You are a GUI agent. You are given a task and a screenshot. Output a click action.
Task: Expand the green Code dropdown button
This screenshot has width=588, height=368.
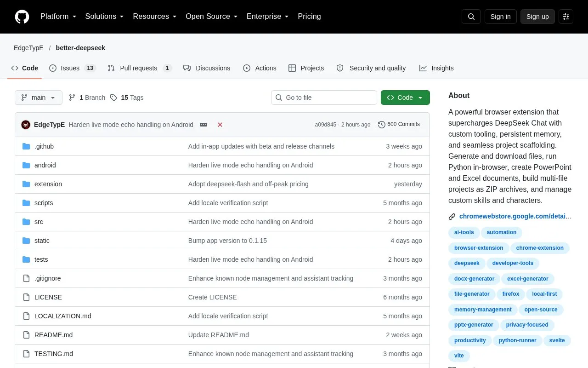pos(405,98)
